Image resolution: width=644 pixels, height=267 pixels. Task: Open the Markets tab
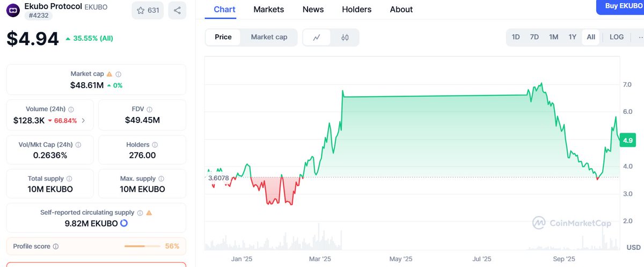tap(269, 9)
